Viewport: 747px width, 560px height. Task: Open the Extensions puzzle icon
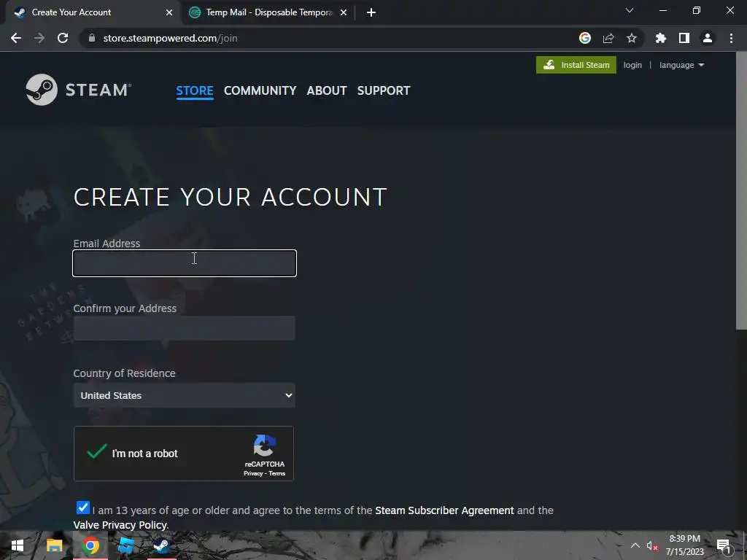[x=661, y=38]
